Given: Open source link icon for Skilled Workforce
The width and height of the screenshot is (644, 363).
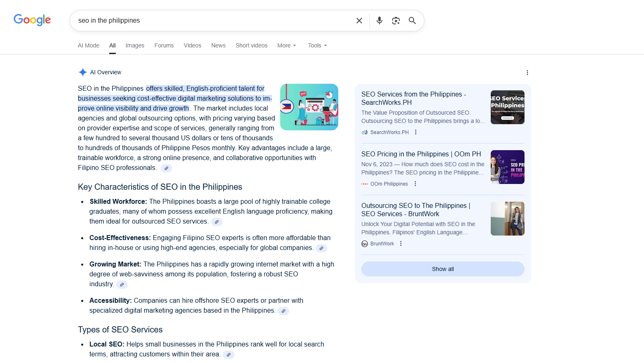Looking at the screenshot, I should (217, 222).
